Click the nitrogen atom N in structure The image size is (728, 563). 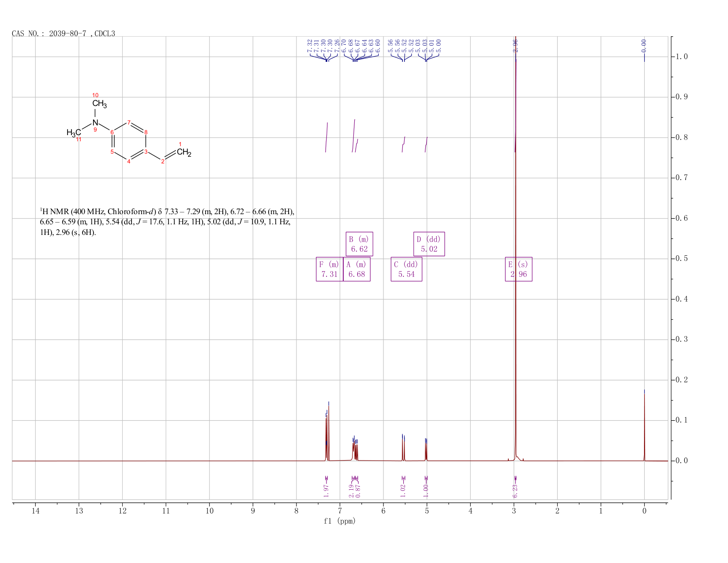pyautogui.click(x=95, y=122)
